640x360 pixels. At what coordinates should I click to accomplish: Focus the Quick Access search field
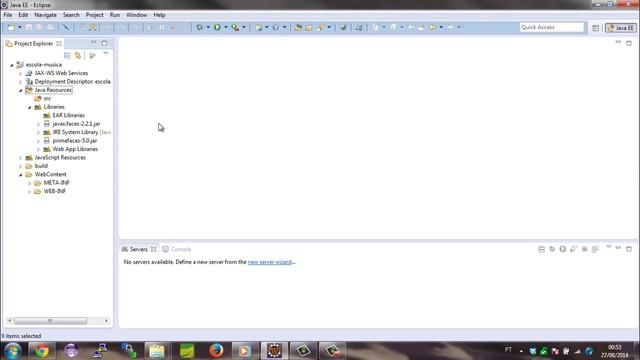coord(552,27)
